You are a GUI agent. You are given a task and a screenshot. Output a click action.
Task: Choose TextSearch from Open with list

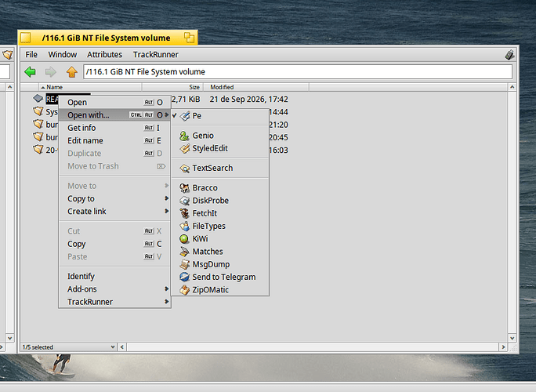pos(220,168)
